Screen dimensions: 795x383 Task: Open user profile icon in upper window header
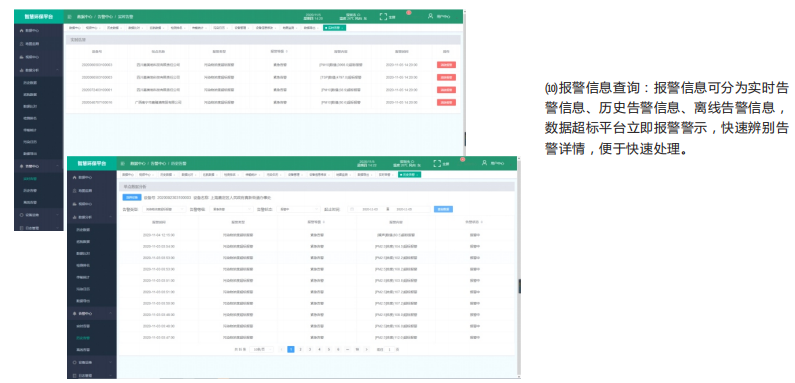pyautogui.click(x=430, y=16)
